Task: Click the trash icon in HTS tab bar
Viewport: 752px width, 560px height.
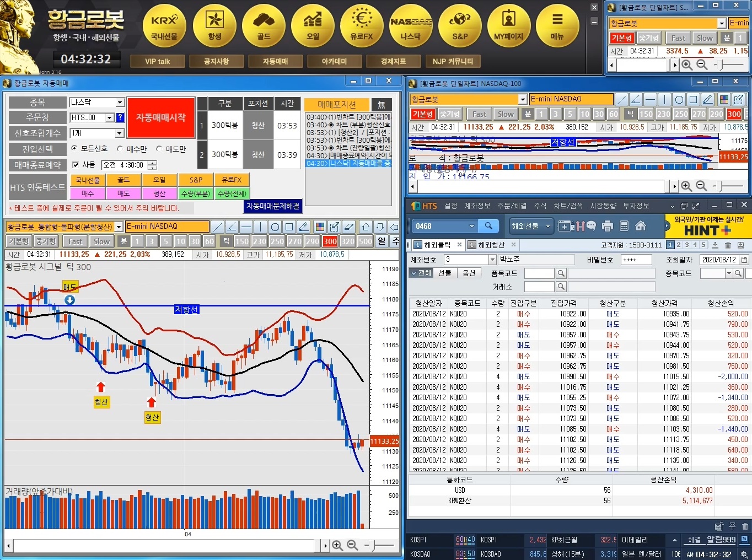Action: tap(728, 245)
